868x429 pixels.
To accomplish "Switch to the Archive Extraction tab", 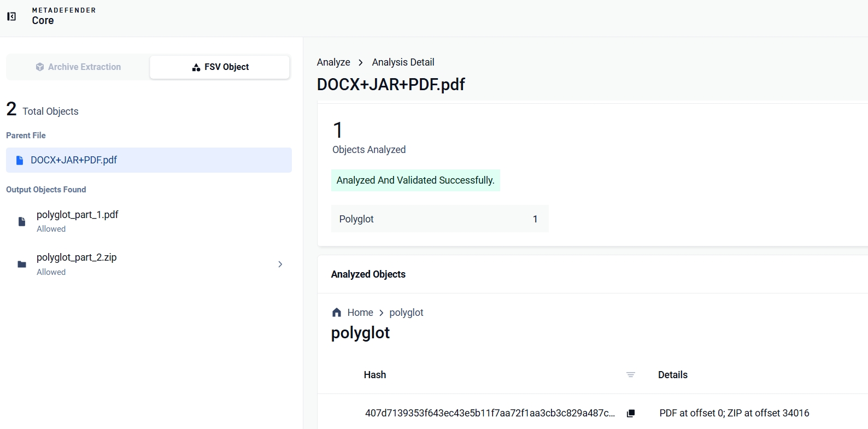I will pyautogui.click(x=78, y=67).
